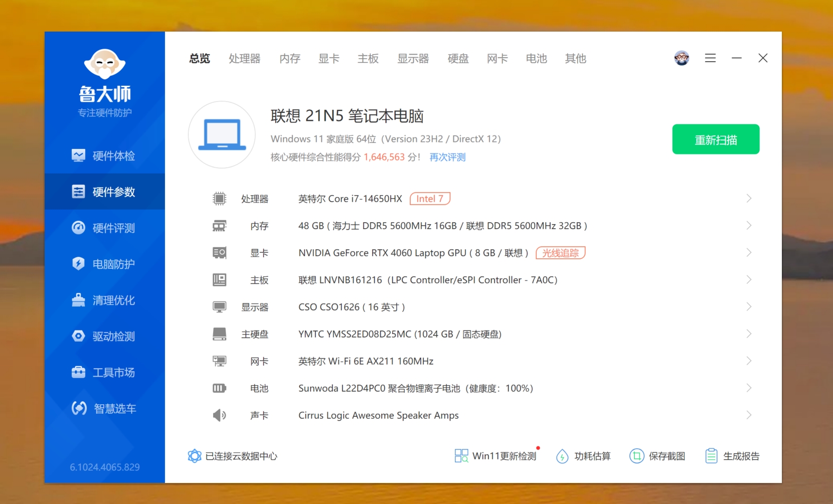Viewport: 833px width, 504px height.
Task: Switch to the 处理器 tab
Action: 245,59
